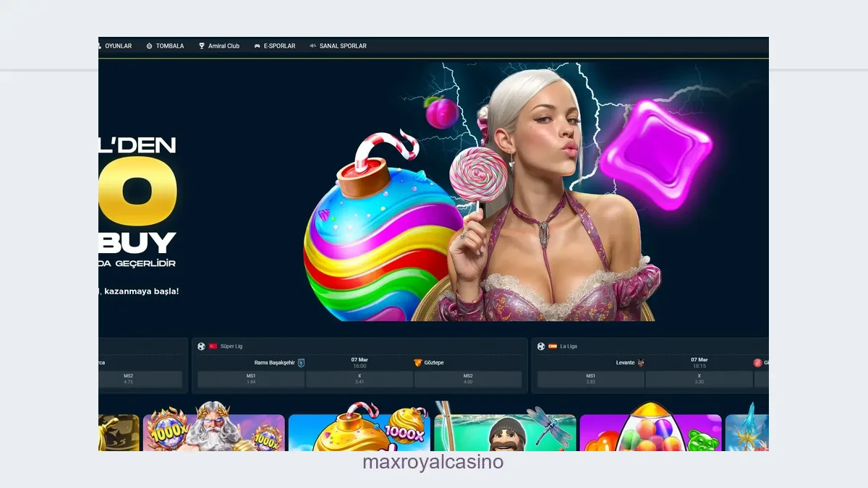The image size is (868, 488).
Task: Open the gumball machine candy game thumbnail
Action: pyautogui.click(x=650, y=432)
